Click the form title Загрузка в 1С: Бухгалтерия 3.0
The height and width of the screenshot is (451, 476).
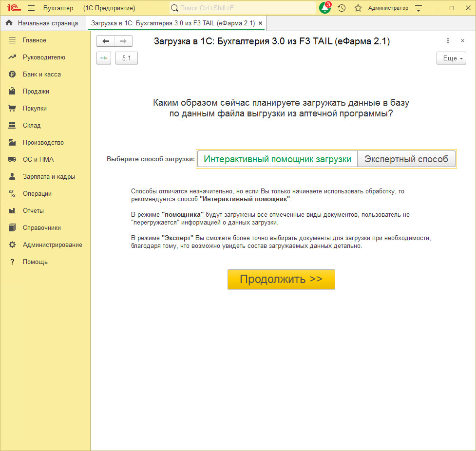[272, 41]
